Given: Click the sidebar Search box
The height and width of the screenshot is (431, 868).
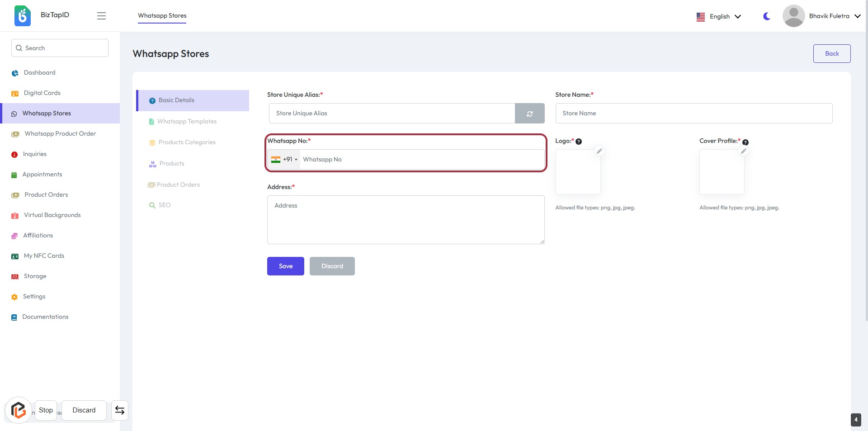Looking at the screenshot, I should 60,48.
